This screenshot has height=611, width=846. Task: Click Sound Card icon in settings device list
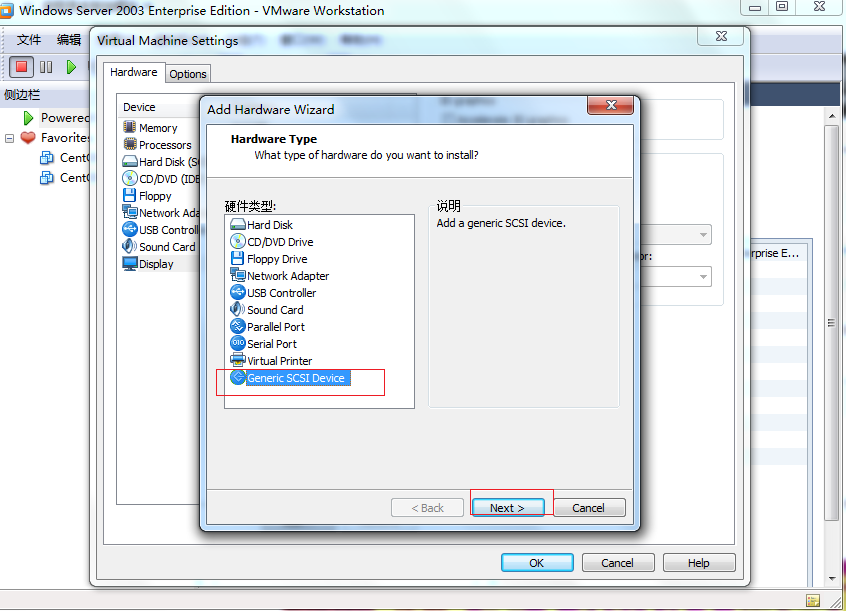129,246
